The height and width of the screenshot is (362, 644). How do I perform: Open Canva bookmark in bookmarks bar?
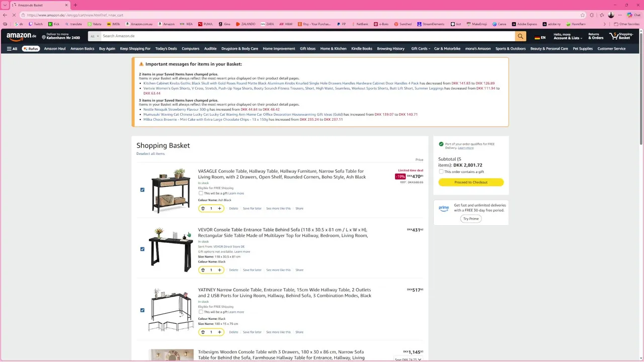coord(499,24)
